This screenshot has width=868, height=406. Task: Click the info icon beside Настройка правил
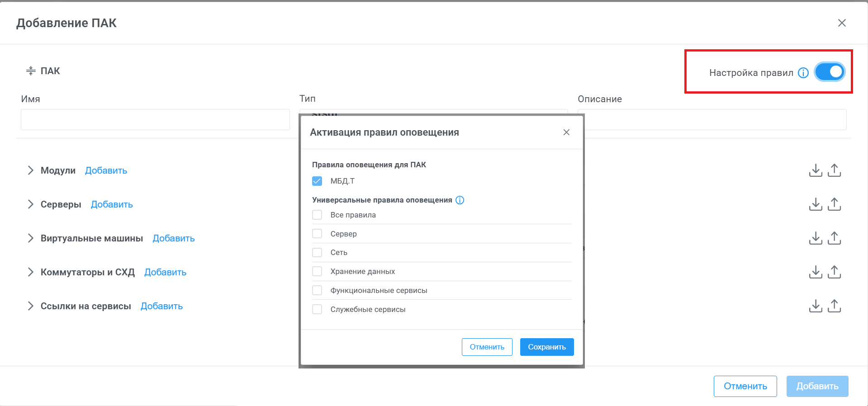point(803,73)
